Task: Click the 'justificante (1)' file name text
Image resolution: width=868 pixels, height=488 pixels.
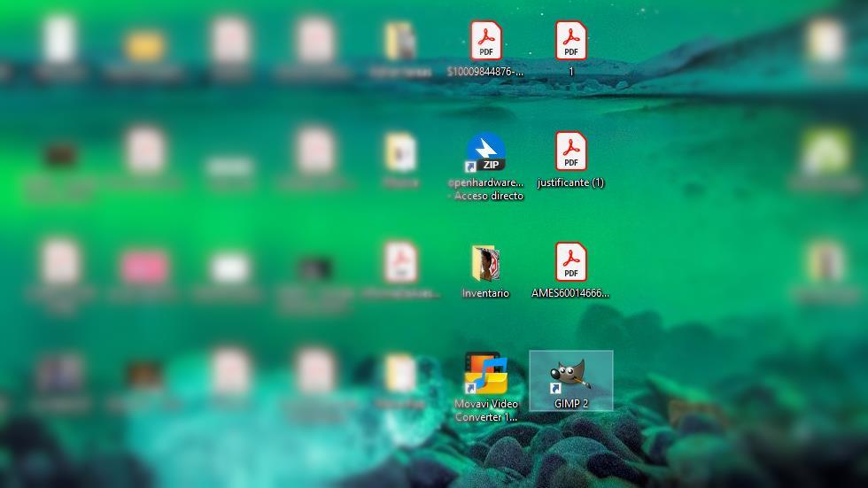Action: (570, 182)
